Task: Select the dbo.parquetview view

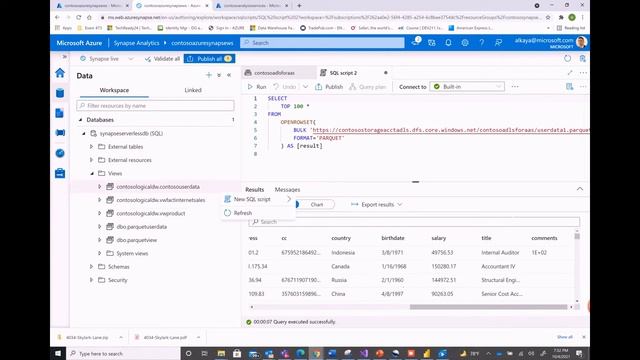Action: point(137,240)
